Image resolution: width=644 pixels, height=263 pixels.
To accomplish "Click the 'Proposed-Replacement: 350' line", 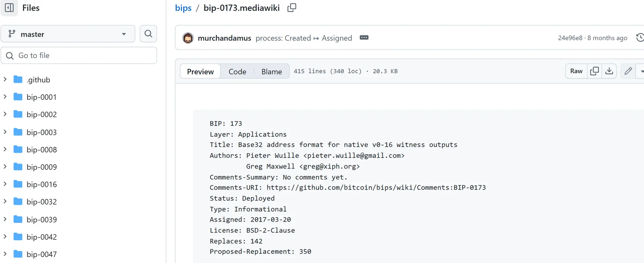I will pos(260,251).
